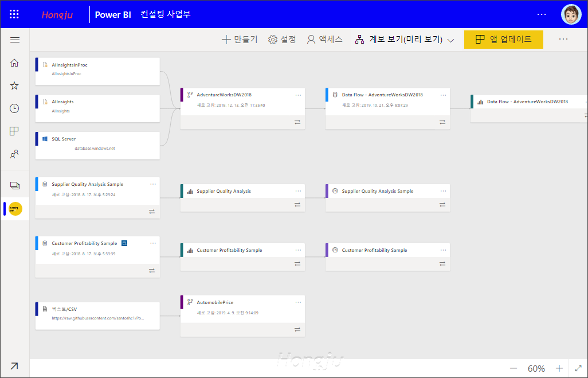Open more options on Customer Profitability Sample dataset
This screenshot has height=378, width=588.
tap(153, 243)
